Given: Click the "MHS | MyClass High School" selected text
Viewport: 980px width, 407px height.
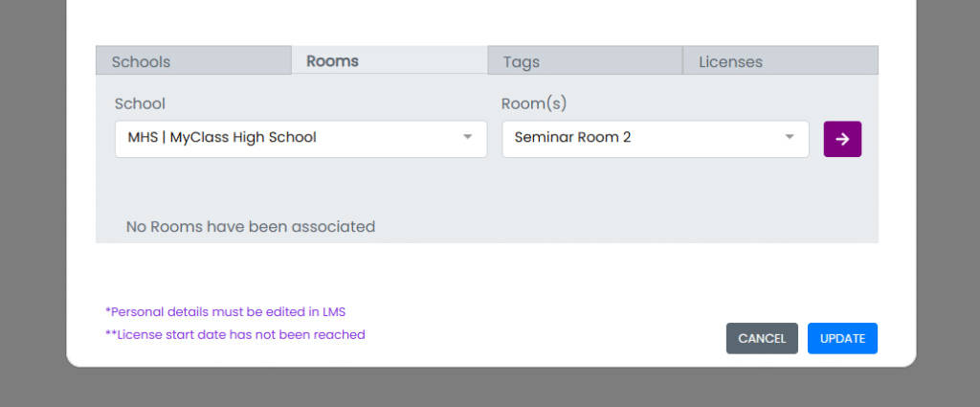Looking at the screenshot, I should (222, 138).
